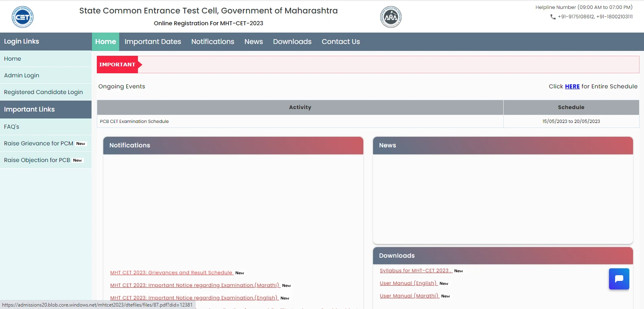
Task: Open the blue chat widget icon
Action: coord(619,279)
